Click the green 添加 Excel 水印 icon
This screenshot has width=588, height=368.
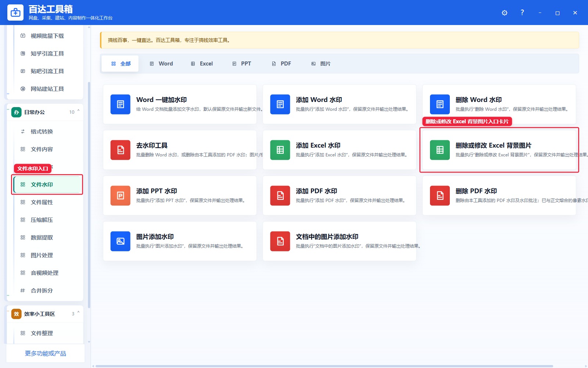click(x=280, y=150)
